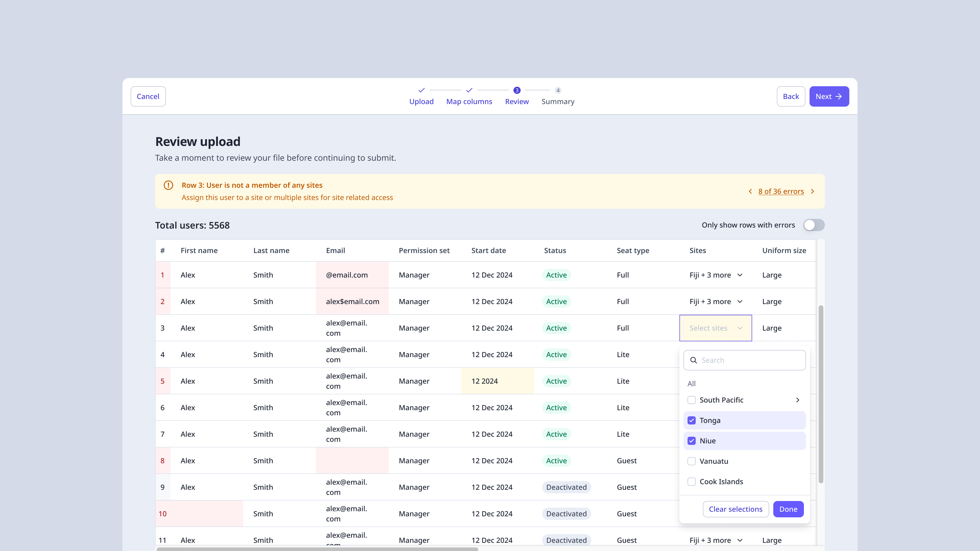
Task: Click the 12 2024 start date cell
Action: pyautogui.click(x=497, y=381)
